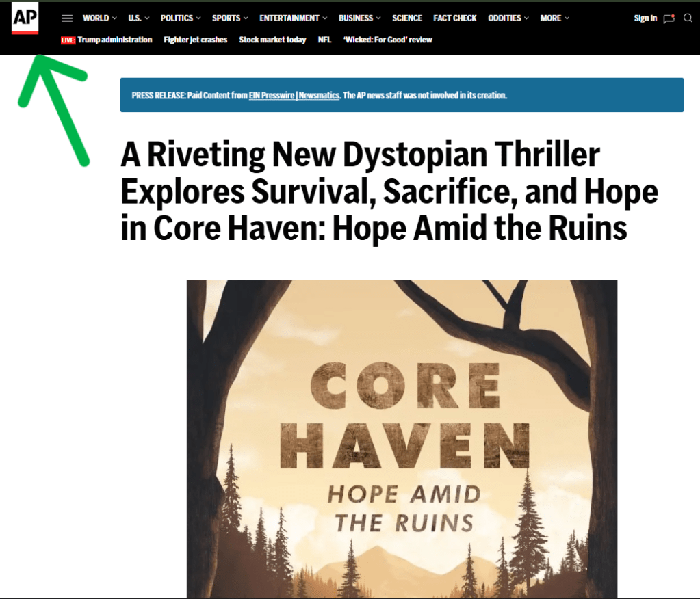Click the Core Haven book cover image
The width and height of the screenshot is (700, 599).
(402, 438)
